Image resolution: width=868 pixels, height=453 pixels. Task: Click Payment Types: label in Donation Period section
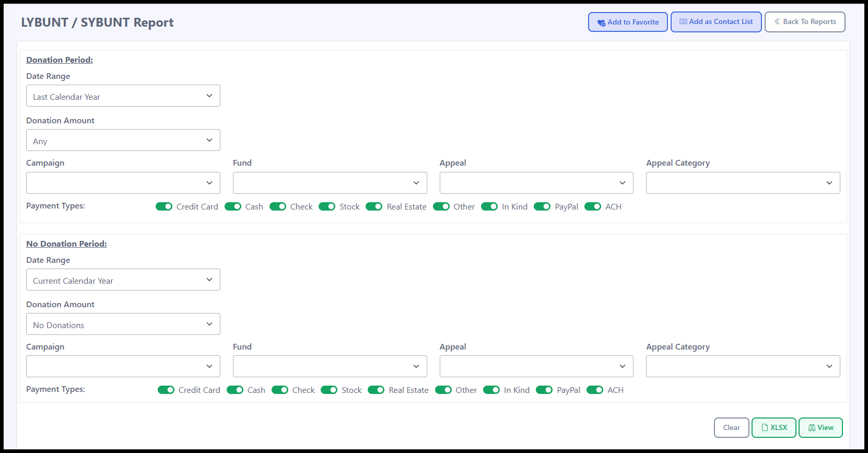(55, 206)
